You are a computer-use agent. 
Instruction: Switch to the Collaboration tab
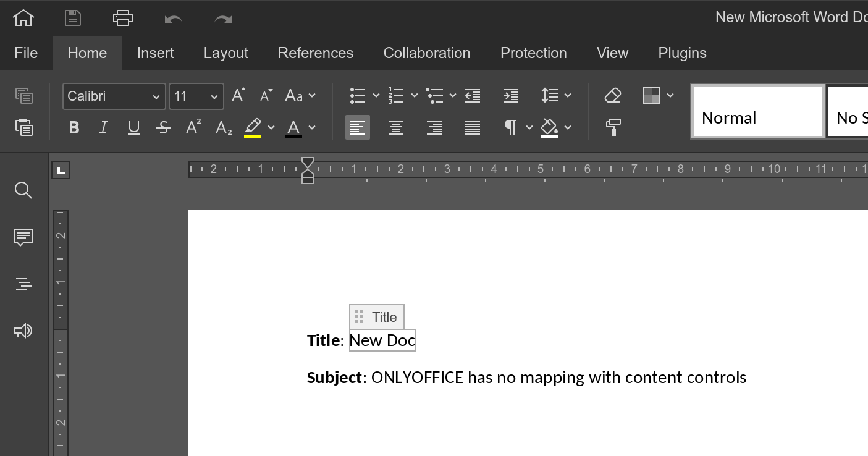click(x=427, y=53)
